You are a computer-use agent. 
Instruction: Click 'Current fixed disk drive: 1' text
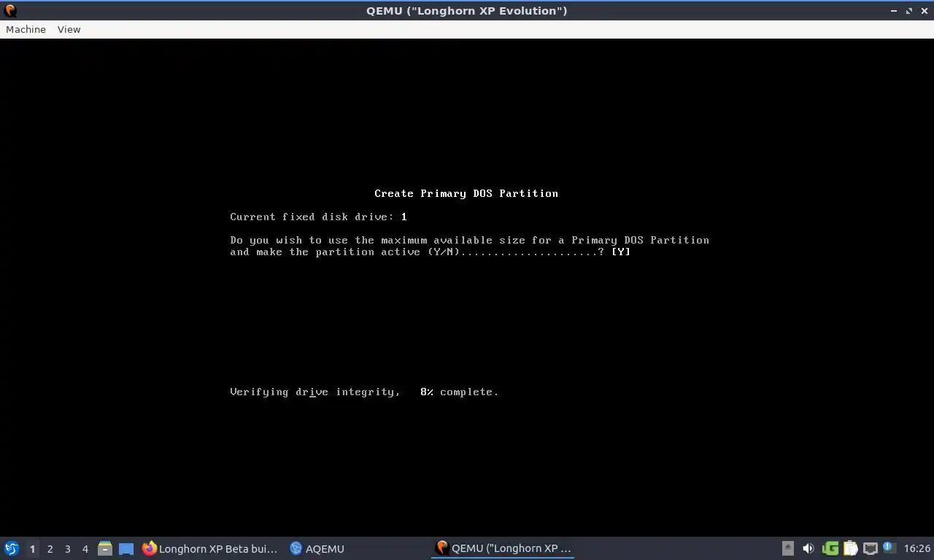click(x=318, y=217)
